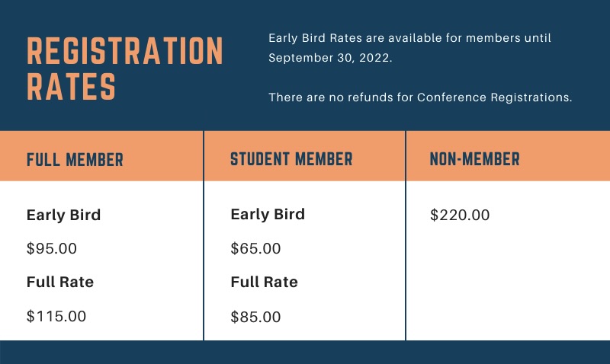Click the word REGISTRATION in the heading
This screenshot has height=364, width=610.
pos(124,51)
